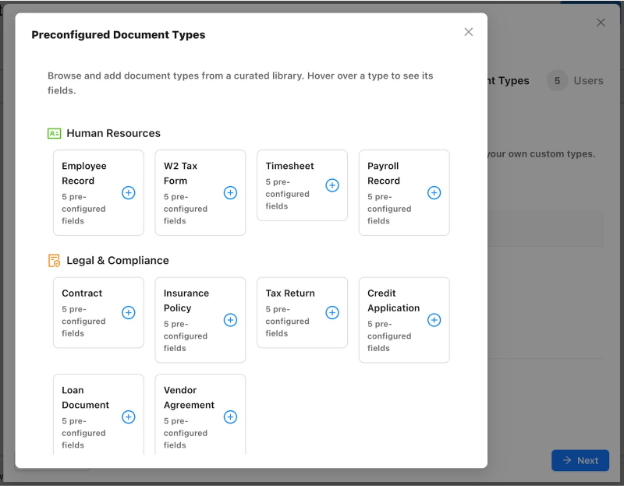
Task: Go to step 5 Users
Action: click(x=575, y=81)
